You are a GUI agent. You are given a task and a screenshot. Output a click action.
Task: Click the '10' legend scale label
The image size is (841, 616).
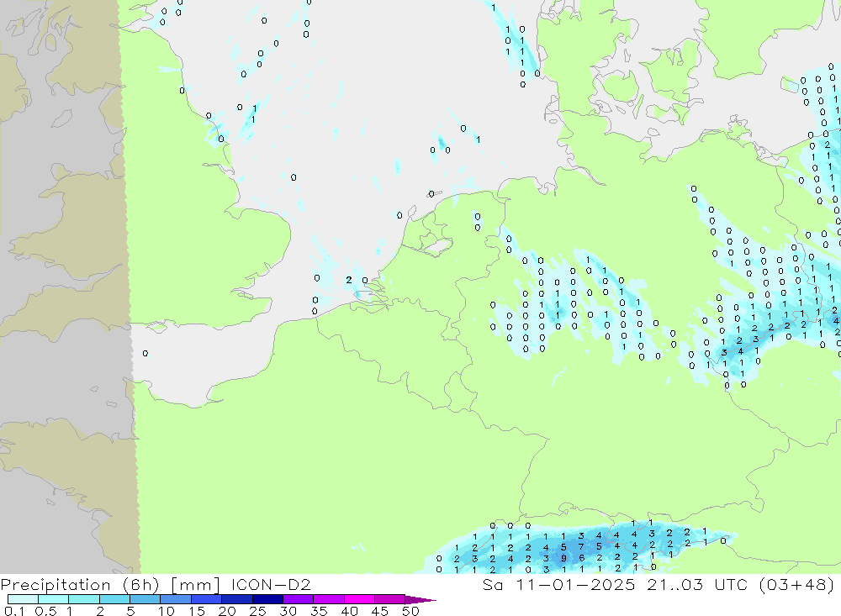[x=167, y=611]
